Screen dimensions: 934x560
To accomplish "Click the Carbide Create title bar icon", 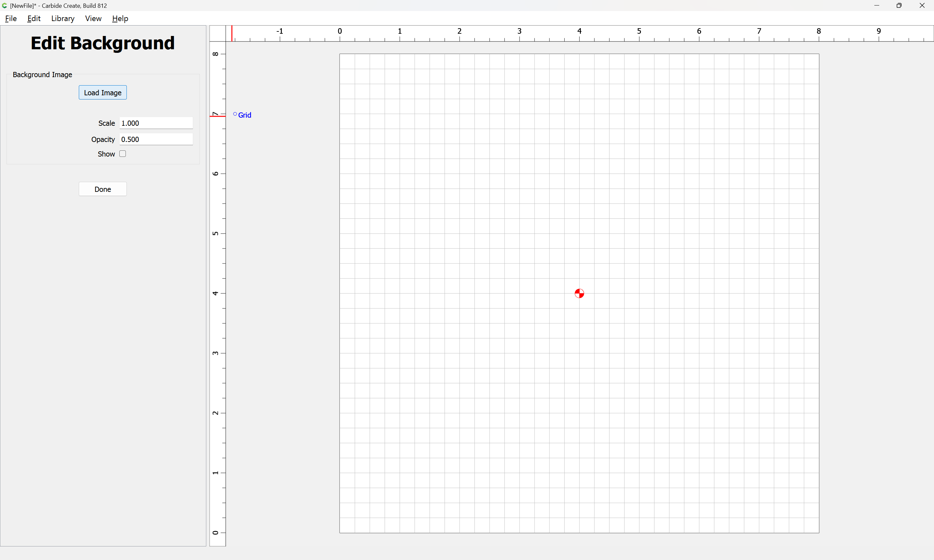I will point(5,6).
